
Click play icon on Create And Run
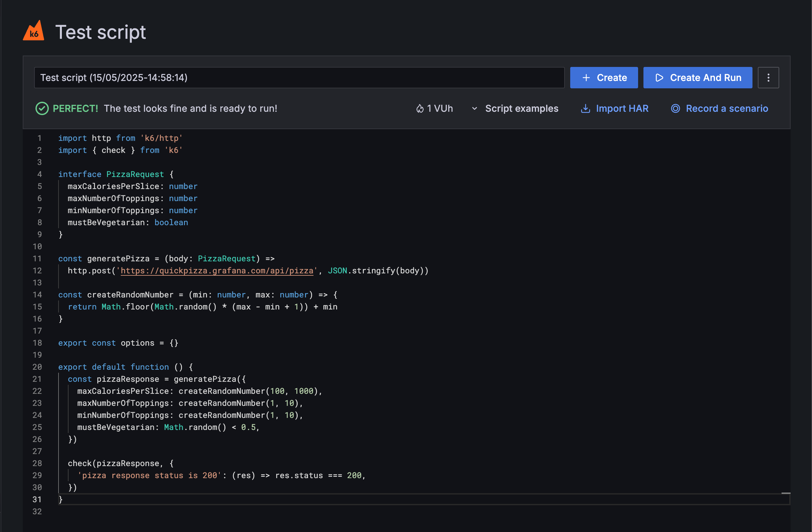659,78
